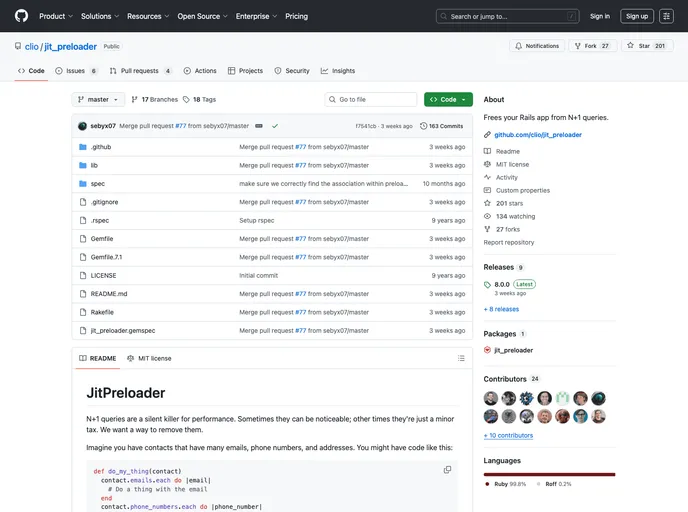Open the Gemfile file entry

102,239
